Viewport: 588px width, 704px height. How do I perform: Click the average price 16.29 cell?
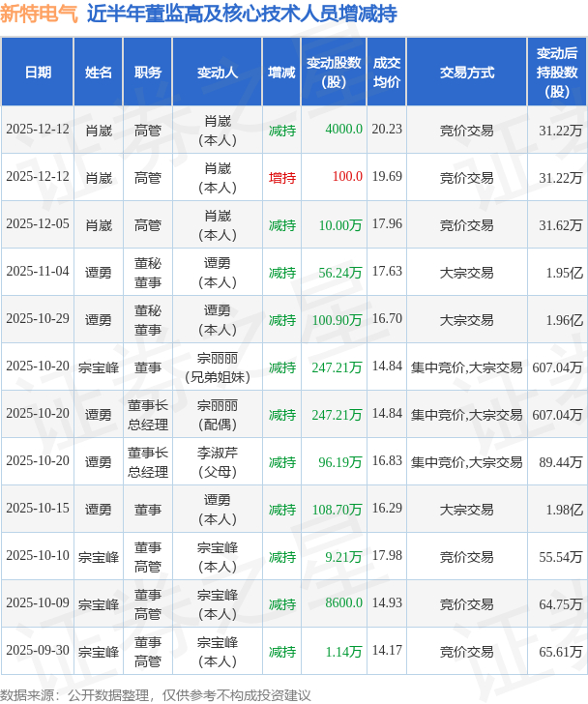tap(387, 509)
